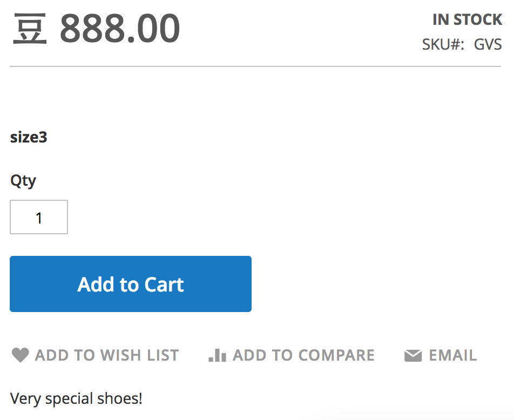Click the SKU# label

click(443, 44)
